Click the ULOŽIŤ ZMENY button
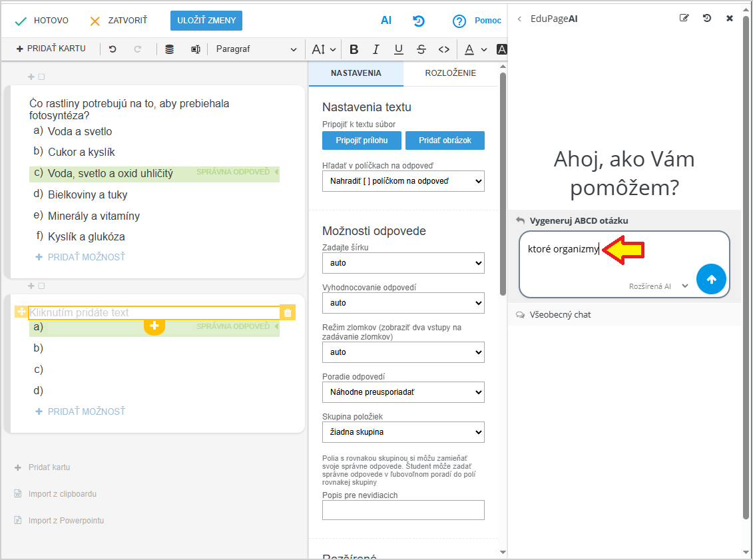Screen dimensions: 753x560 click(x=206, y=21)
